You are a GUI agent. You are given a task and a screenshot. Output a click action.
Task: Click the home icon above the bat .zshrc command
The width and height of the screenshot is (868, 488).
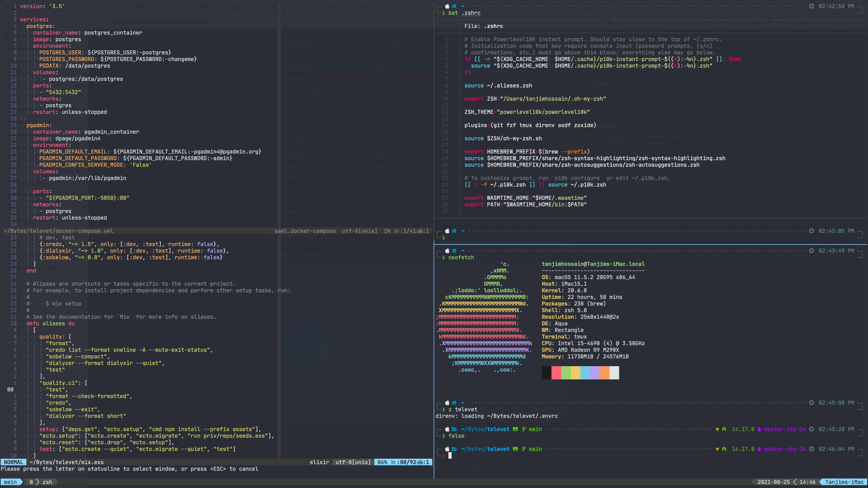click(x=454, y=6)
